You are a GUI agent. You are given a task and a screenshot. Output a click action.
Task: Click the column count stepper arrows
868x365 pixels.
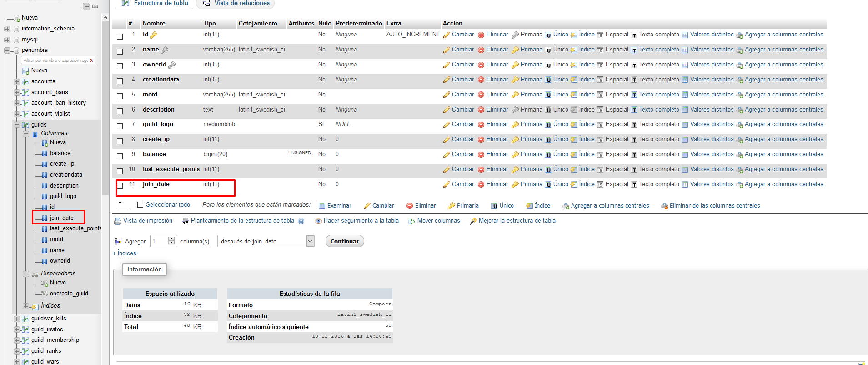click(171, 241)
